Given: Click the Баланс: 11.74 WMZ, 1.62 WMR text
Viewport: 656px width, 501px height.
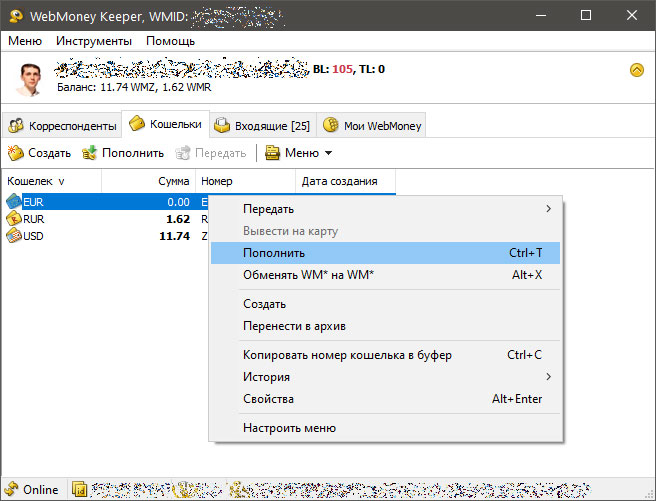Looking at the screenshot, I should [x=134, y=87].
